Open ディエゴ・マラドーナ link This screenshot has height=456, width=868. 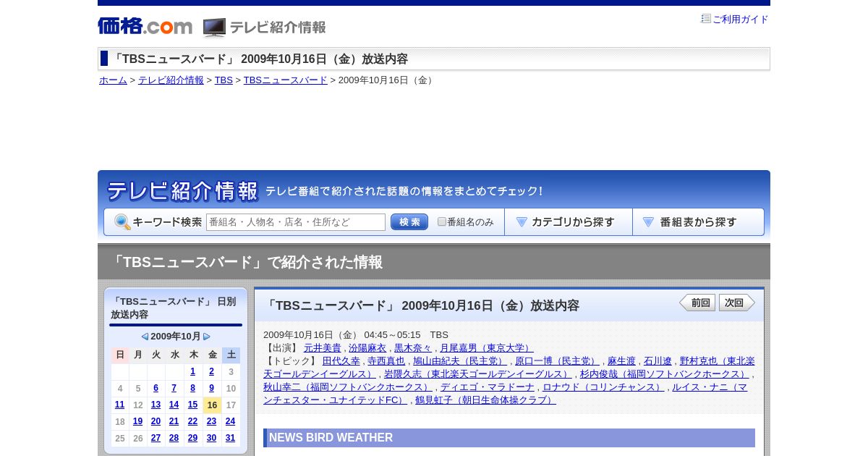click(488, 387)
